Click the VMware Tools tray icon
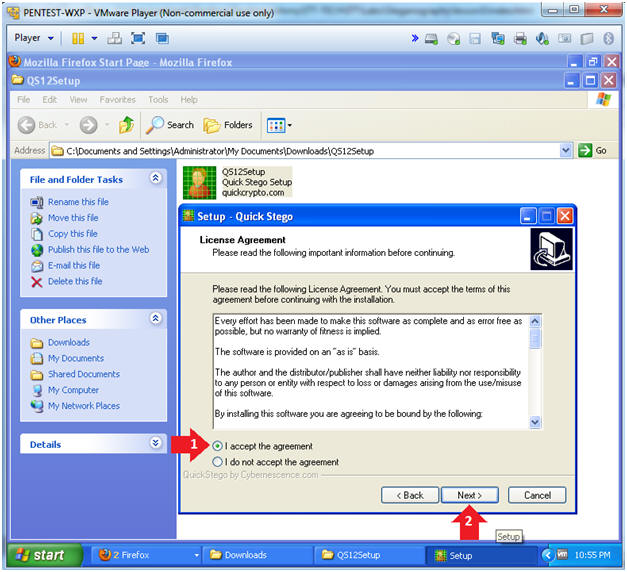The height and width of the screenshot is (572, 627). (x=562, y=554)
